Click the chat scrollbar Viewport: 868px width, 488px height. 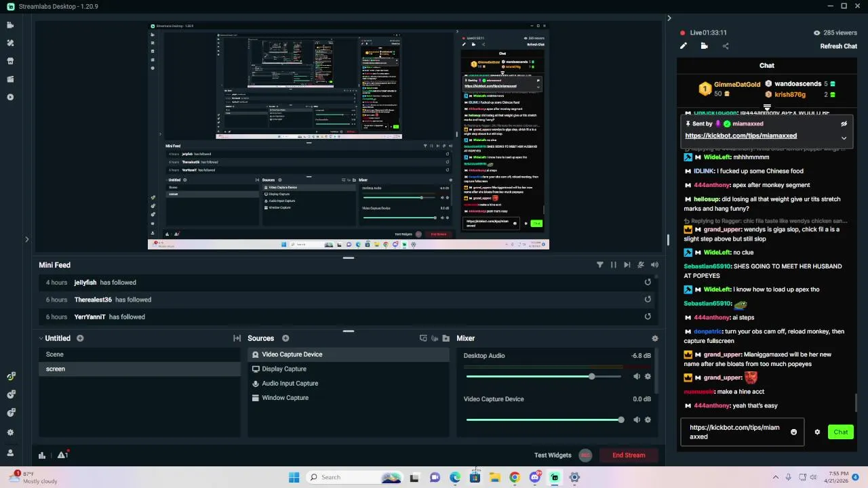(856, 403)
